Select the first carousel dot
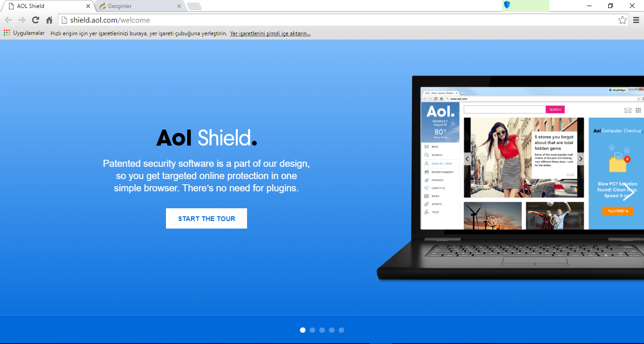The width and height of the screenshot is (644, 344). pos(303,330)
